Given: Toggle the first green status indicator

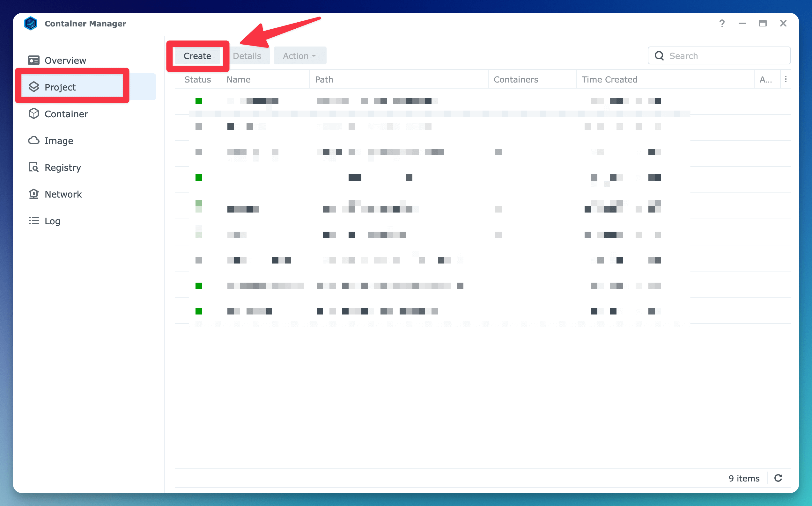Looking at the screenshot, I should point(199,101).
